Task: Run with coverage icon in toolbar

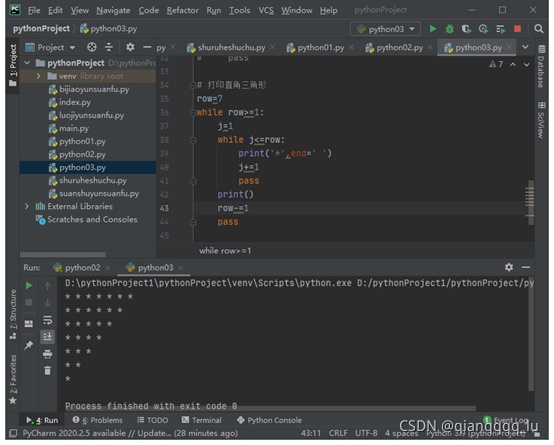Action: coord(466,29)
